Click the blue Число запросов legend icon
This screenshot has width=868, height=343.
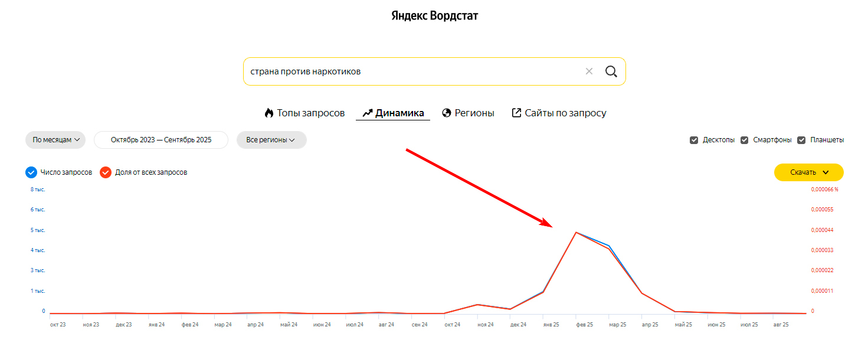click(x=30, y=172)
